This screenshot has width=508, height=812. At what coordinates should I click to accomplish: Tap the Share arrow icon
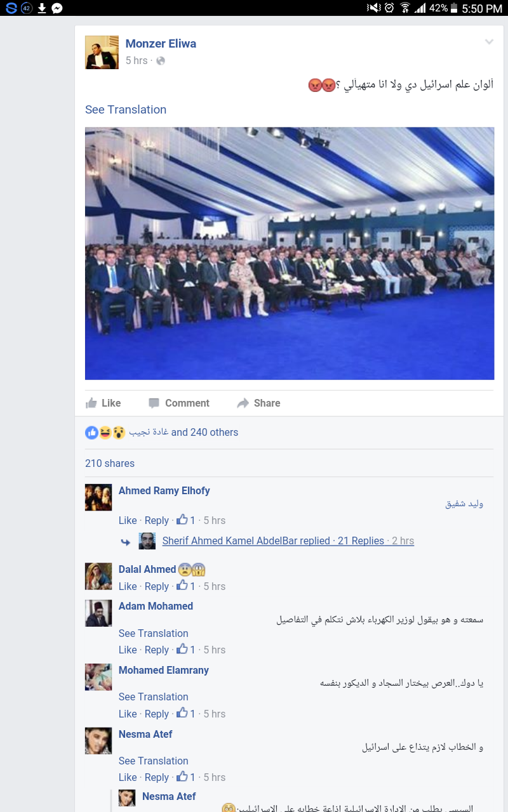[x=243, y=403]
